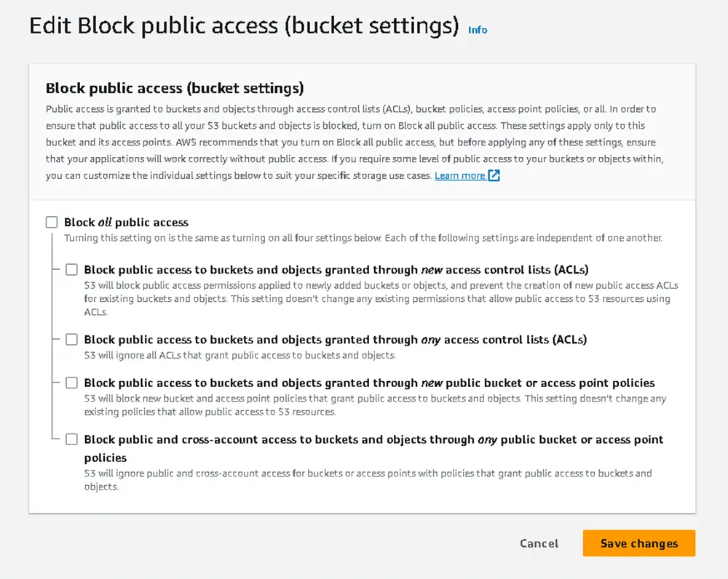The width and height of the screenshot is (728, 579).
Task: Open the Info link beside page title
Action: pyautogui.click(x=478, y=30)
